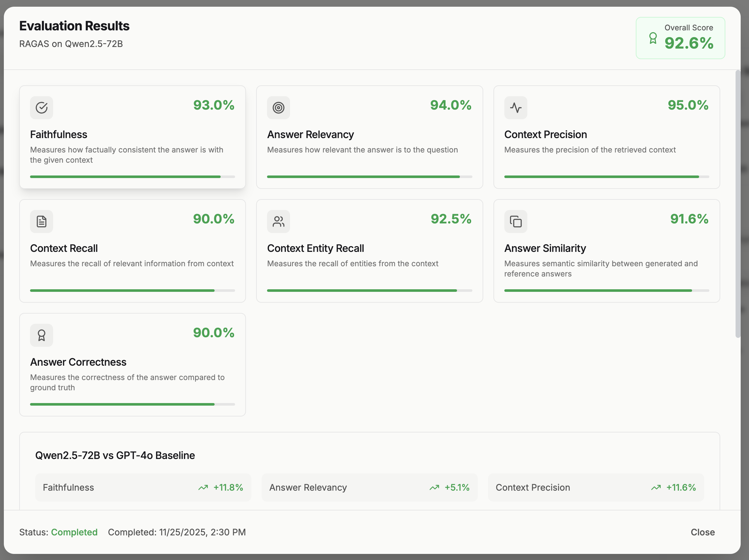Click the Answer Relevancy target icon
This screenshot has height=560, width=749.
click(278, 108)
